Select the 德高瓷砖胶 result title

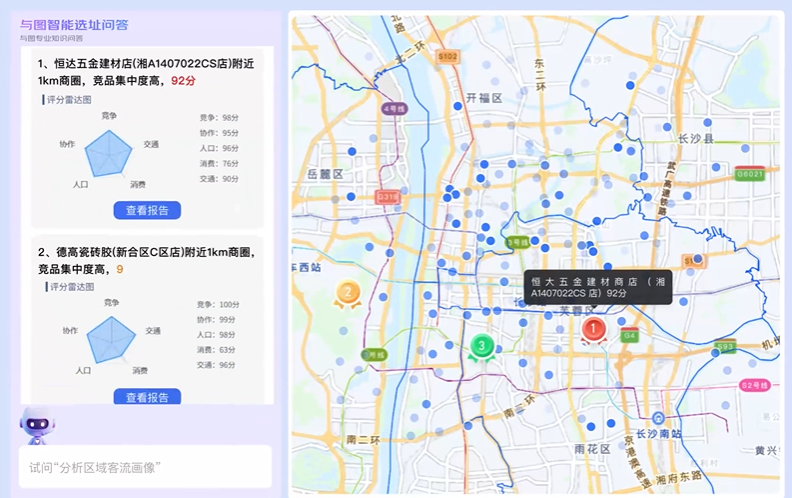tap(145, 260)
